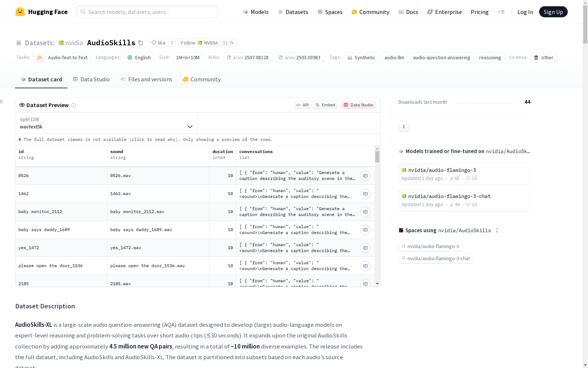Click the info icon beside Dataset Preview
Viewport: 588px width, 368px height.
[73, 105]
